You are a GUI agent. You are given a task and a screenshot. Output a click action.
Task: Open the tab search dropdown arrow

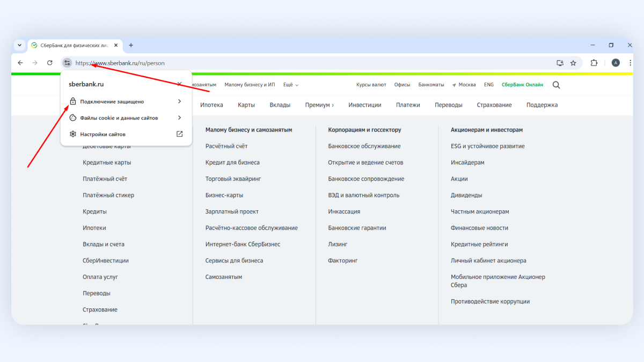coord(19,46)
